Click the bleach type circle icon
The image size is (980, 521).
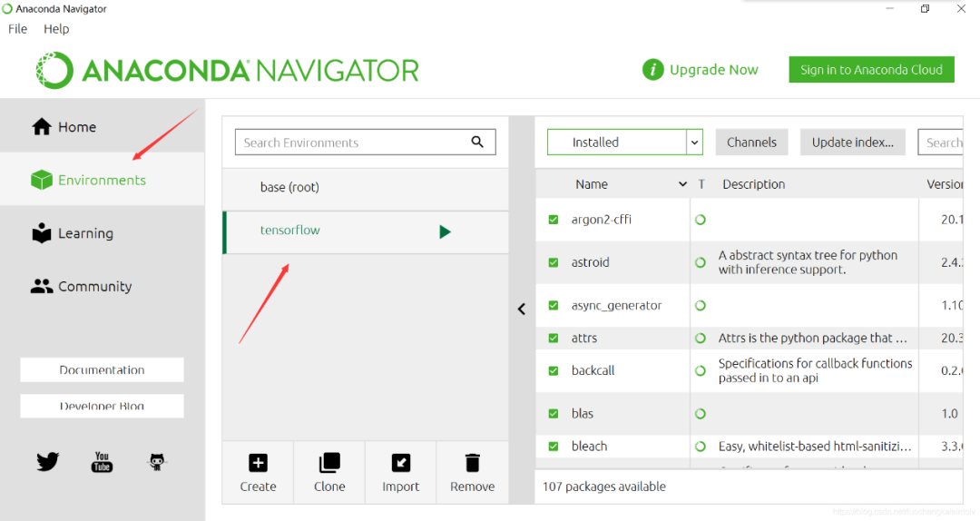701,447
